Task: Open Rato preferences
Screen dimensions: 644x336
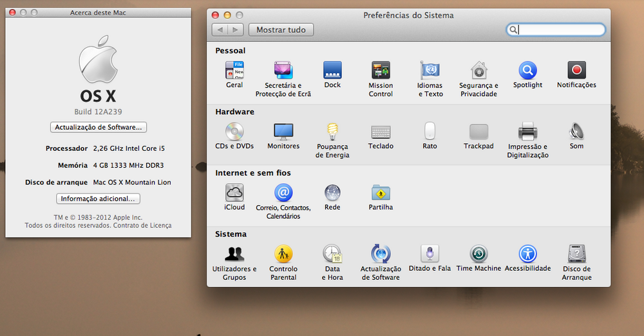Action: click(x=430, y=135)
